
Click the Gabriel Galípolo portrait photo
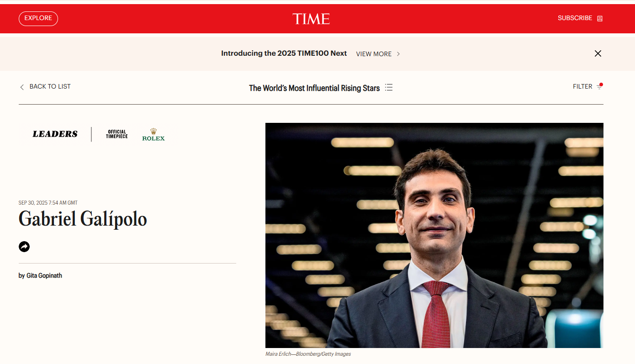[x=434, y=235]
